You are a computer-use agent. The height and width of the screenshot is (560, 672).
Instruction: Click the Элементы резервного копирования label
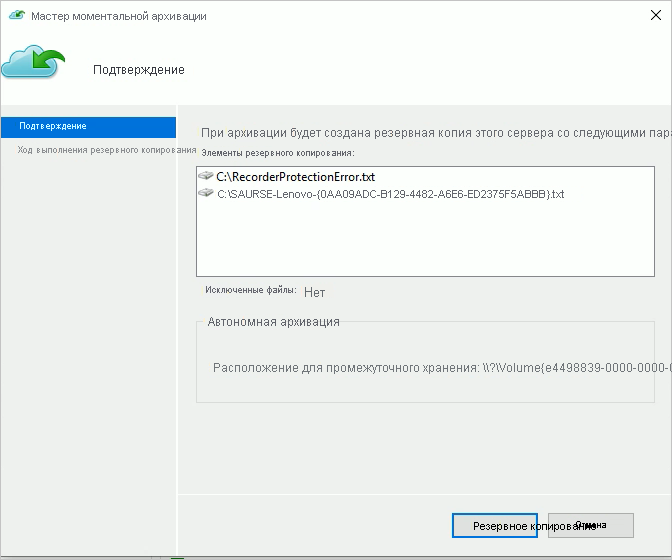point(278,153)
